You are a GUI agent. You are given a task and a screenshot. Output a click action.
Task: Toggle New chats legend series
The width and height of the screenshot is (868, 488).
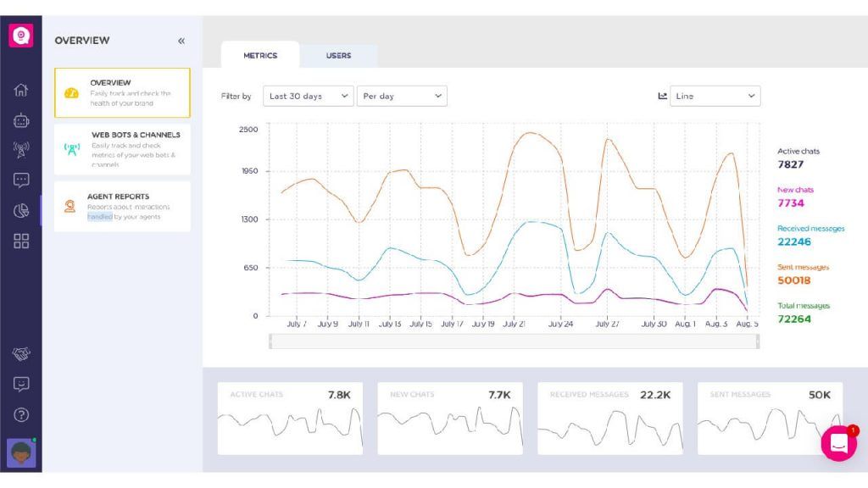(x=795, y=190)
